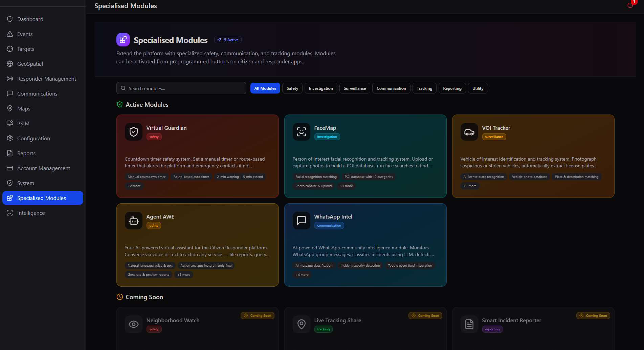
Task: Focus the Search modules input field
Action: coord(181,88)
